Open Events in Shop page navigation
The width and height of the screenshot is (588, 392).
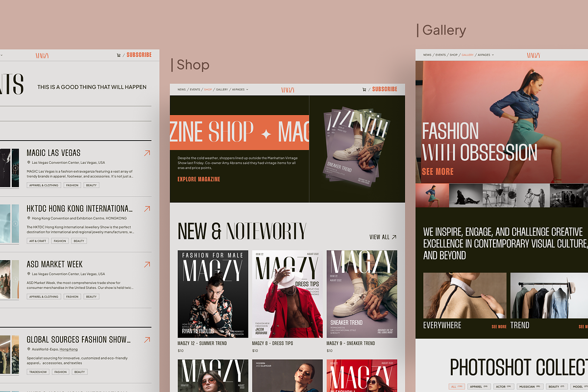point(195,90)
